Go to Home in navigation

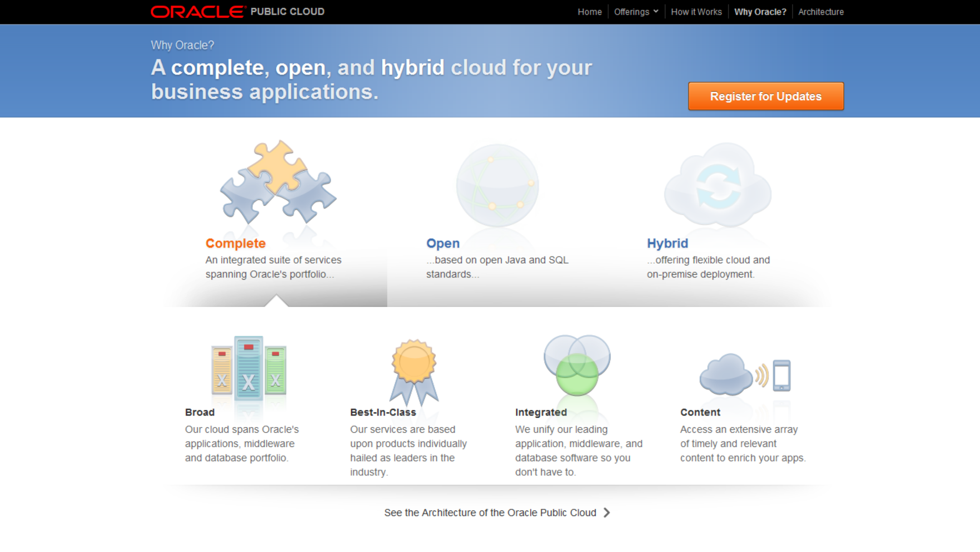[x=589, y=12]
